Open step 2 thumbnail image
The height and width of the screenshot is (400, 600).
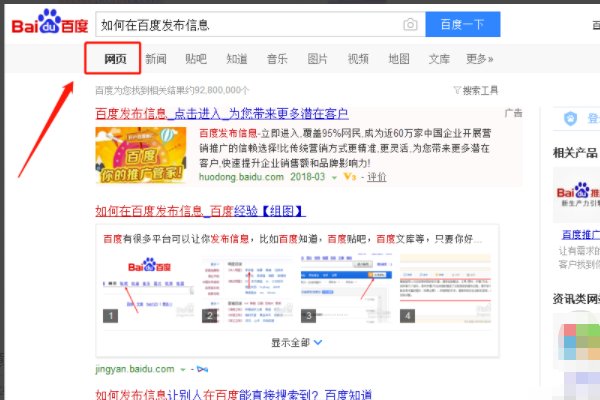[248, 288]
